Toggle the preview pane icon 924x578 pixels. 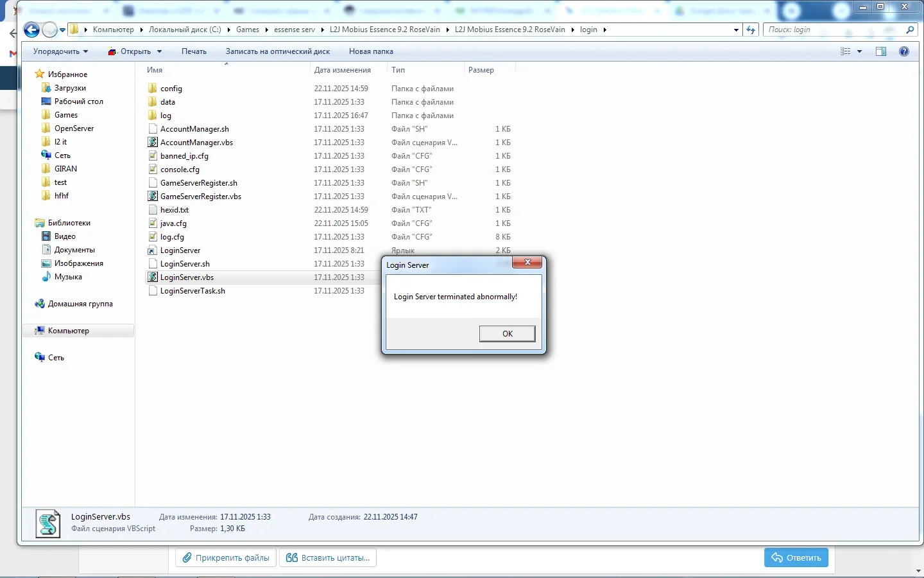point(881,51)
